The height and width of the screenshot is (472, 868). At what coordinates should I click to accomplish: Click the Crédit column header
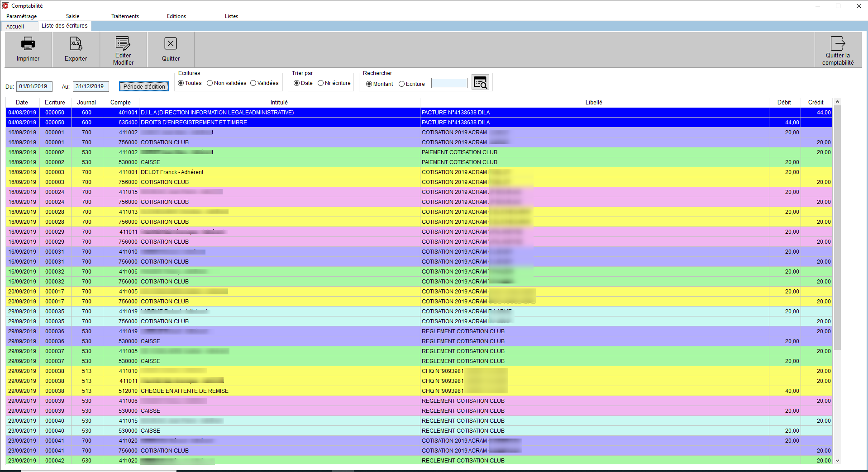click(816, 103)
